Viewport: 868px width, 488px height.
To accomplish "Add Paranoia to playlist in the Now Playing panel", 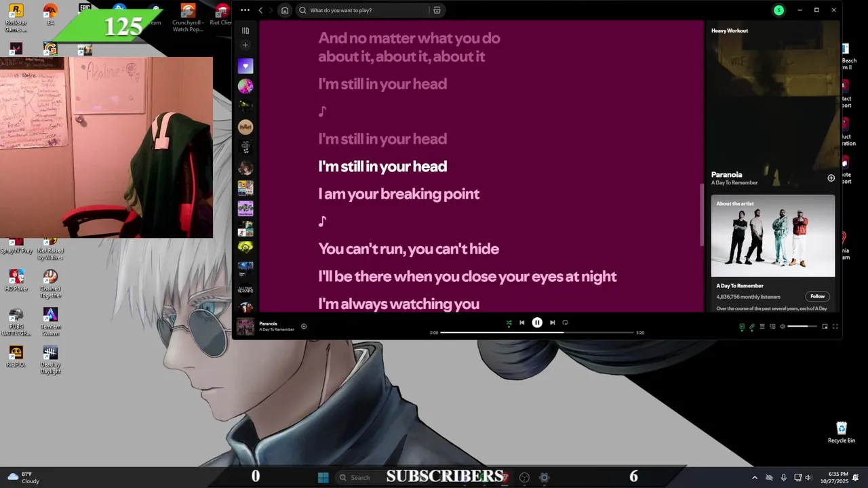I will [831, 178].
